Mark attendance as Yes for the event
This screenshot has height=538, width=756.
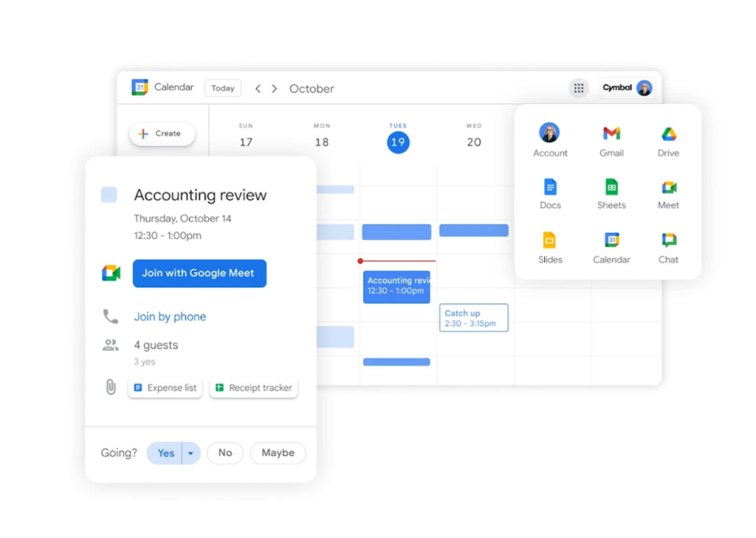[x=165, y=453]
